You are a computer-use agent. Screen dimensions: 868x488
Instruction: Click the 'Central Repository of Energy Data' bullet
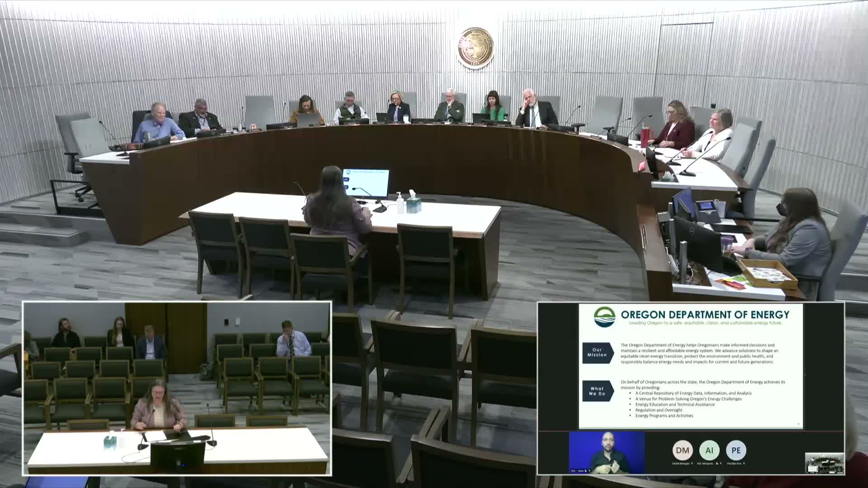(693, 393)
